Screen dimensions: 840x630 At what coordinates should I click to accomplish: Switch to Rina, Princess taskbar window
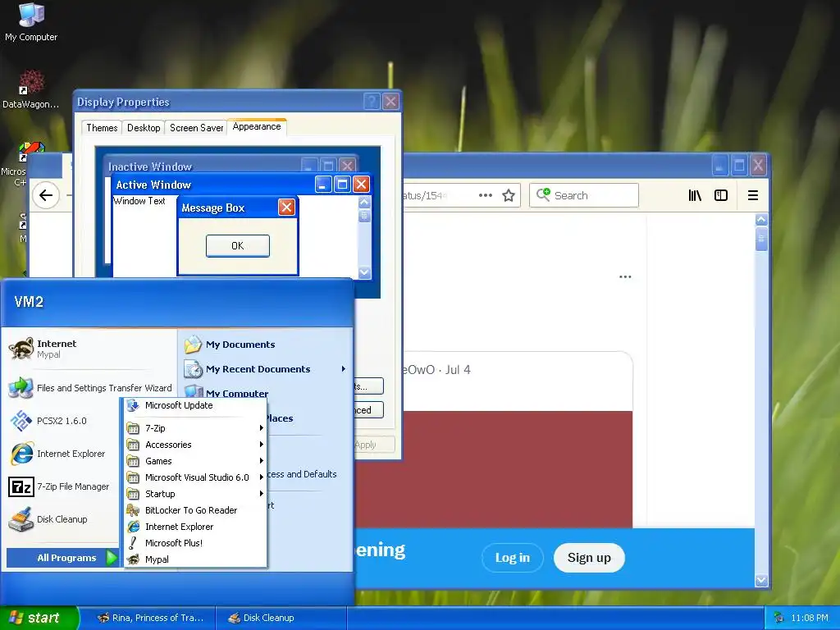click(152, 618)
